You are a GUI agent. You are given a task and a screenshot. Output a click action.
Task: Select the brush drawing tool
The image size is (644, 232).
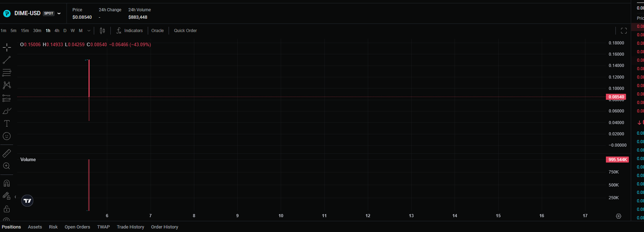[7, 111]
